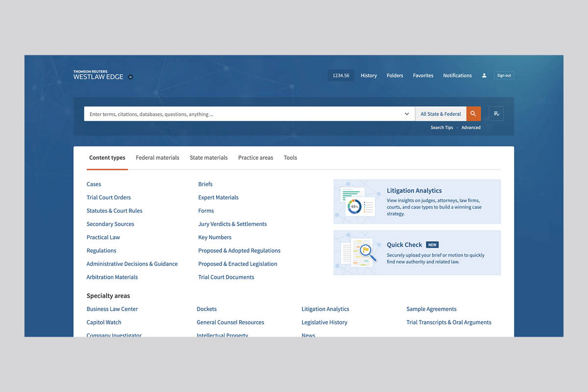Open Notifications in the top navigation
Image resolution: width=588 pixels, height=392 pixels.
tap(457, 75)
